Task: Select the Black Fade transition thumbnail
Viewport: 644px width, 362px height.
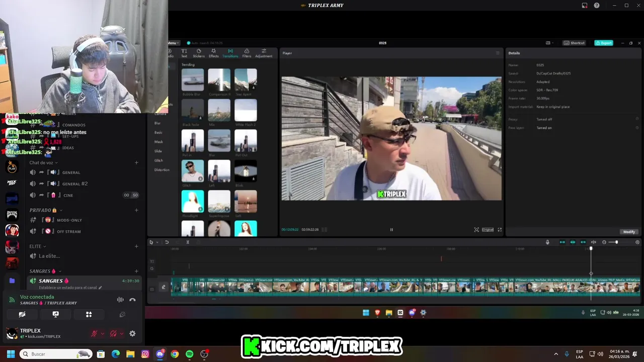Action: 192,110
